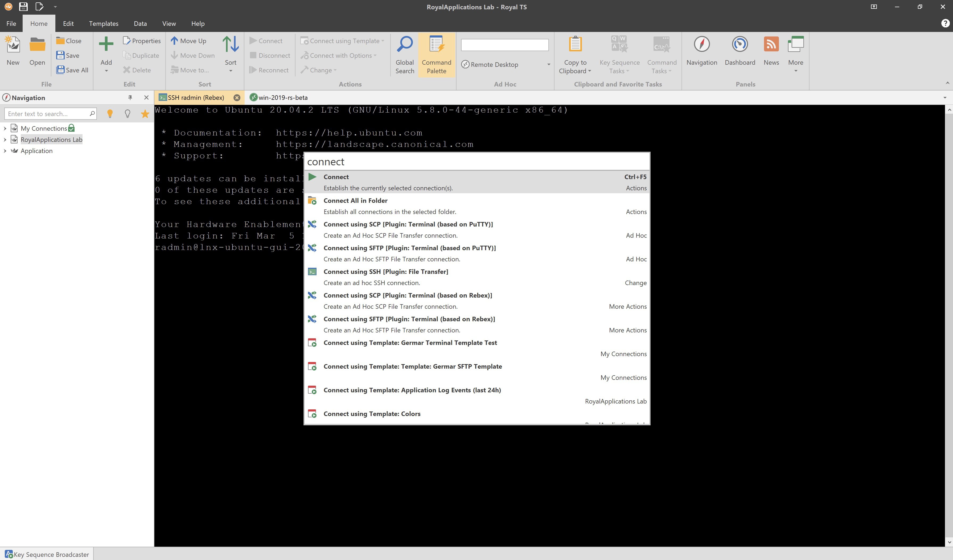Expand the Application tree node

pos(5,151)
